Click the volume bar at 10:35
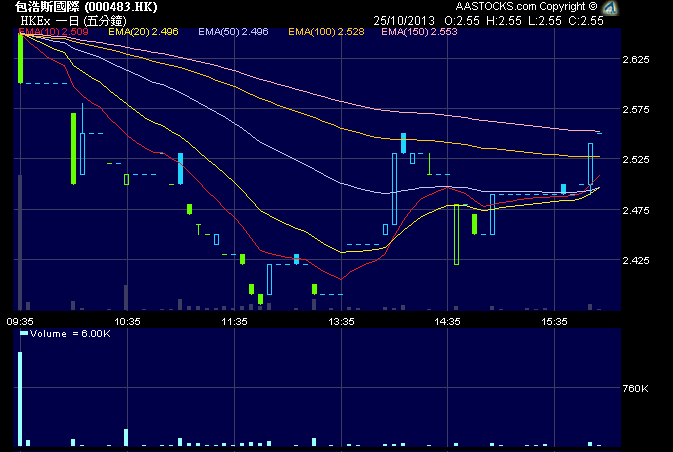 [126, 437]
